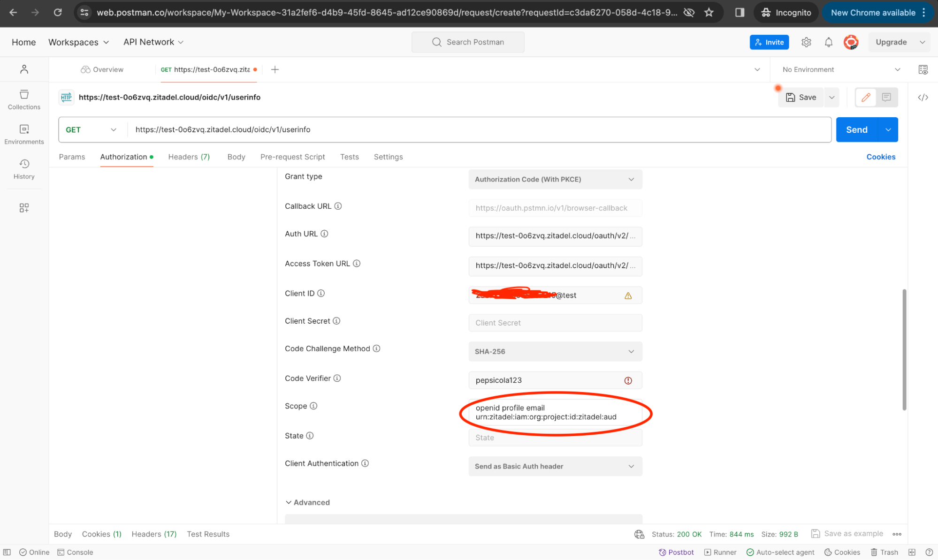The width and height of the screenshot is (938, 560).
Task: Switch to the Headers tab
Action: tap(189, 157)
